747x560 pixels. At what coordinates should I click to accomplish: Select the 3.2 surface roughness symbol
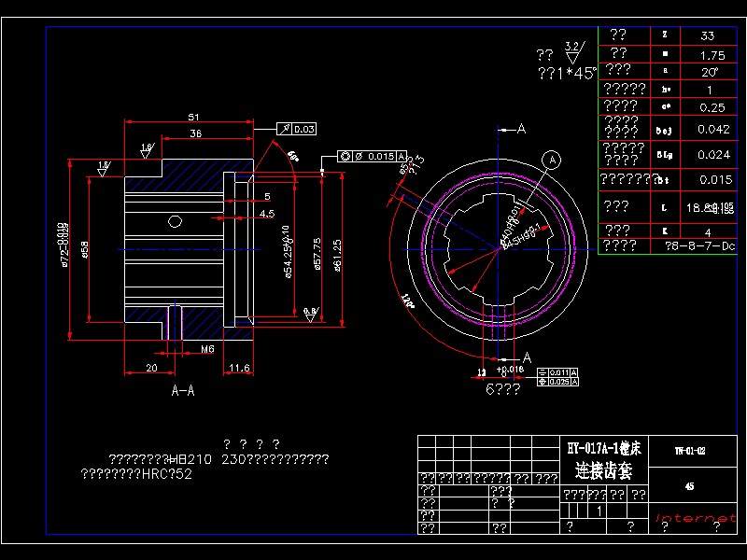point(573,52)
